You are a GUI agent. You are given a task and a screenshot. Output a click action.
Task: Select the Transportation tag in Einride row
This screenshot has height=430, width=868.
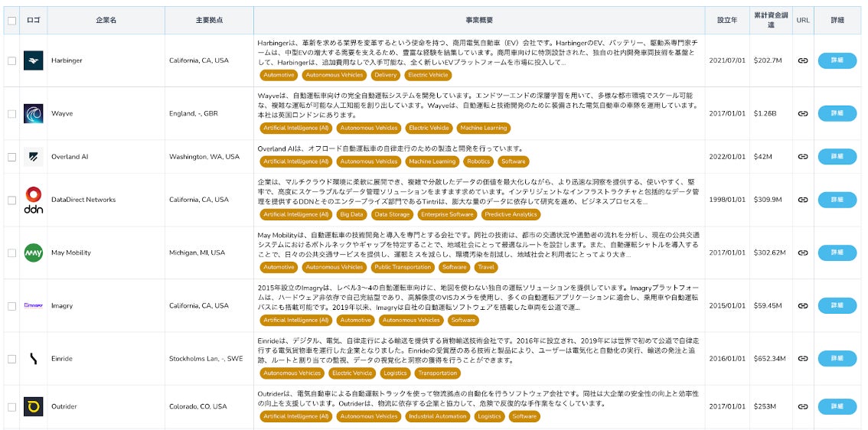(x=437, y=373)
